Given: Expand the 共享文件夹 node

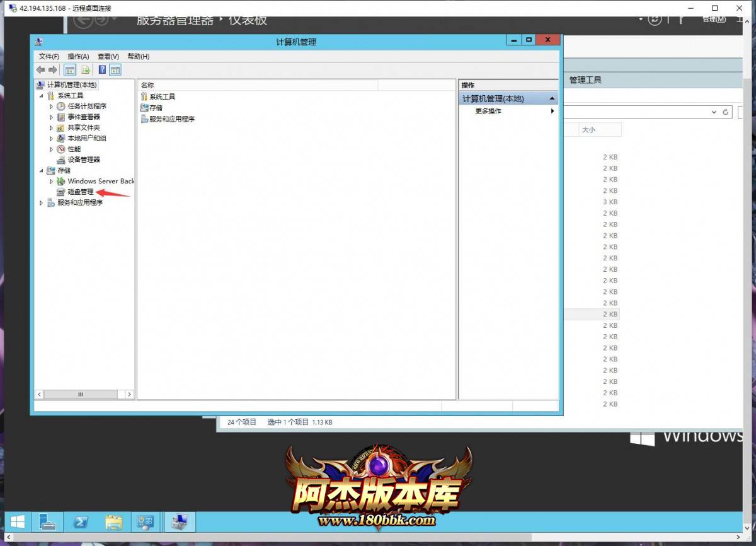Looking at the screenshot, I should coord(52,127).
